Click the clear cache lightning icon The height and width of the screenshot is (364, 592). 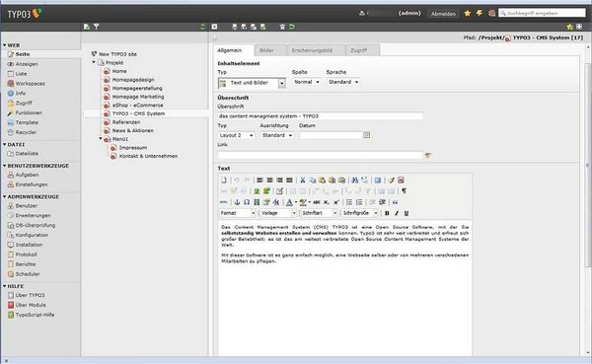[x=480, y=13]
